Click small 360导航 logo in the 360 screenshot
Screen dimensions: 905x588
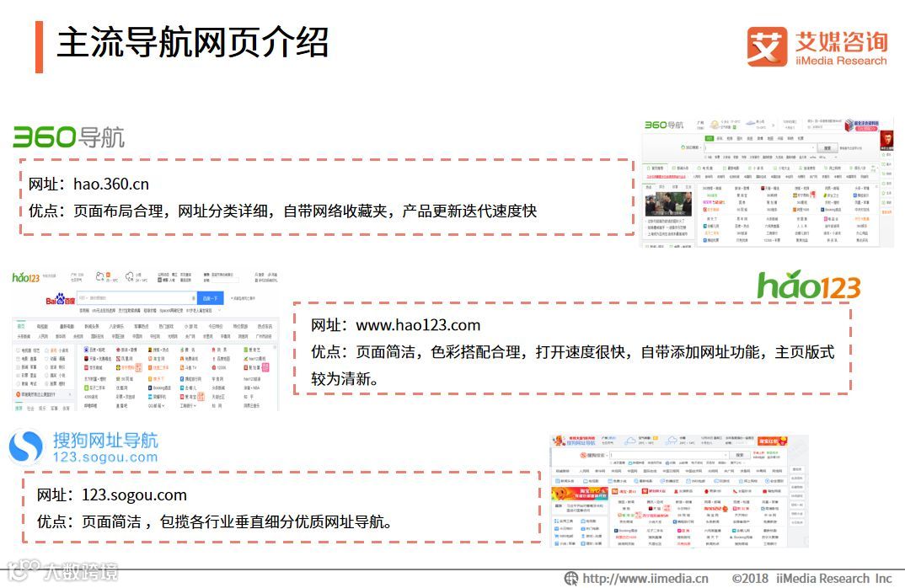664,125
